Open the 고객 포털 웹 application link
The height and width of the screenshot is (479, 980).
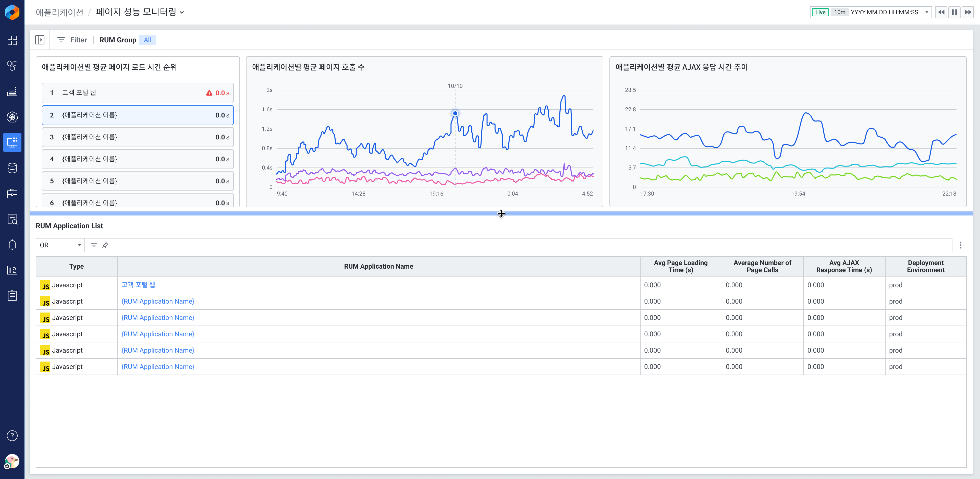138,285
